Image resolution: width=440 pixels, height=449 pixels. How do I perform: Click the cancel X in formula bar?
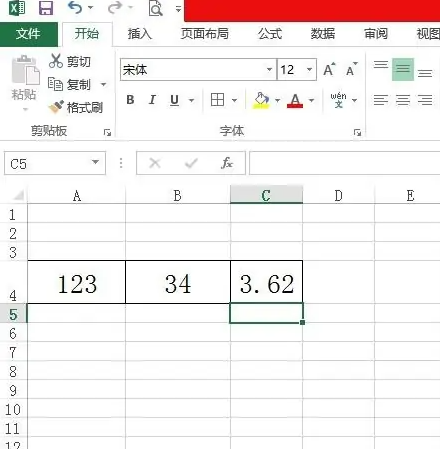pyautogui.click(x=155, y=163)
